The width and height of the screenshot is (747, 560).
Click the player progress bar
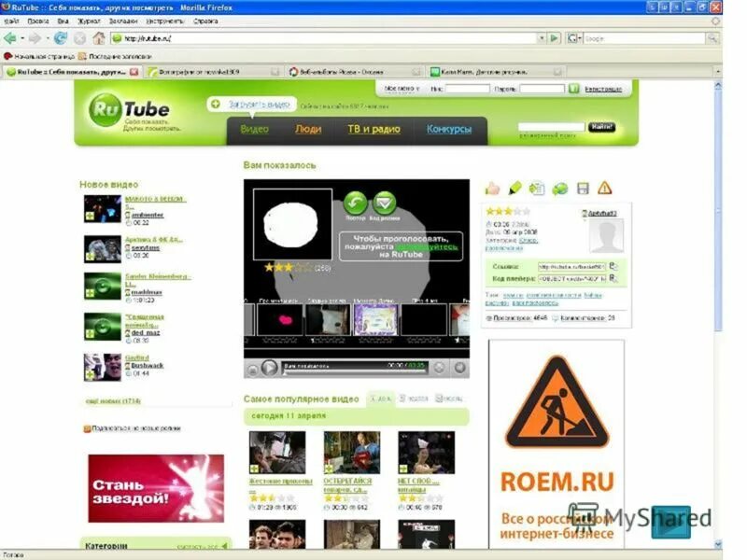[354, 372]
